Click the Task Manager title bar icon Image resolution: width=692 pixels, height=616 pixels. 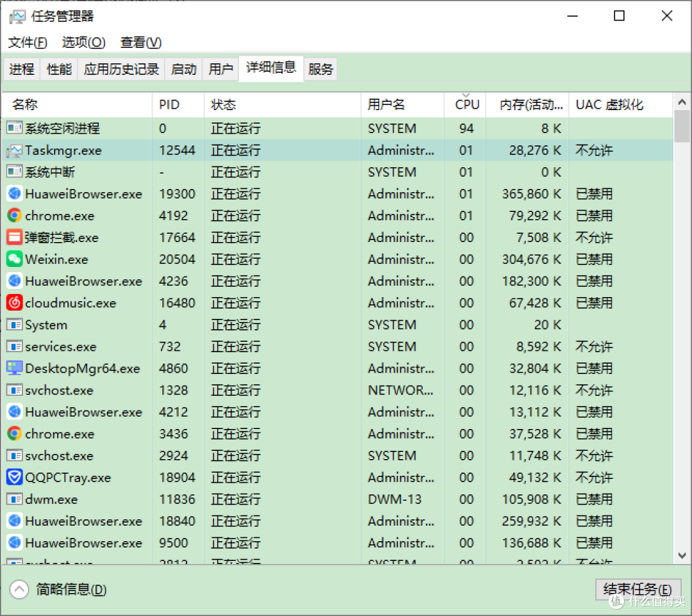coord(17,17)
